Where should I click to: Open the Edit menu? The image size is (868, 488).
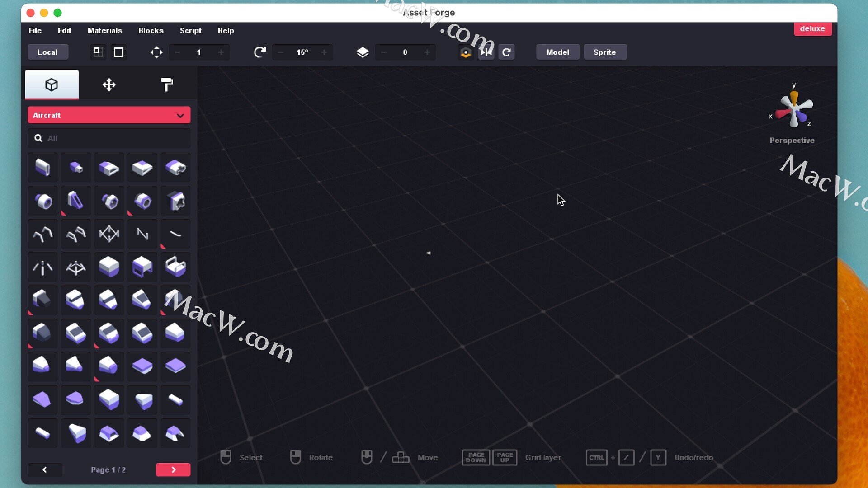[65, 30]
